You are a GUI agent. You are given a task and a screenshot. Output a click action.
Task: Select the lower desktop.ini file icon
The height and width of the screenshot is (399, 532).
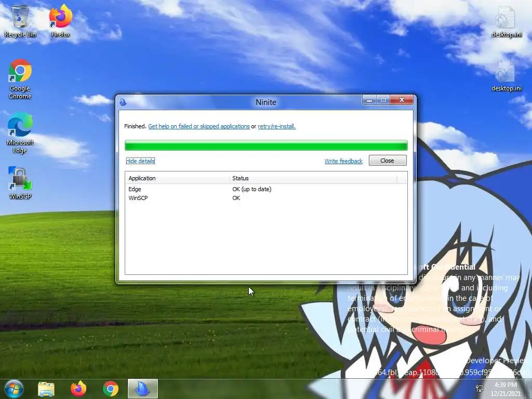point(506,75)
